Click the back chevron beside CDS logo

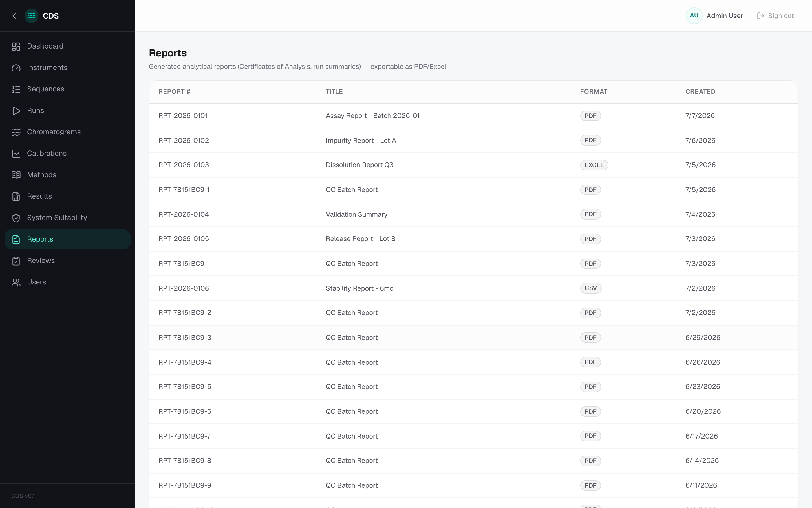pos(14,16)
